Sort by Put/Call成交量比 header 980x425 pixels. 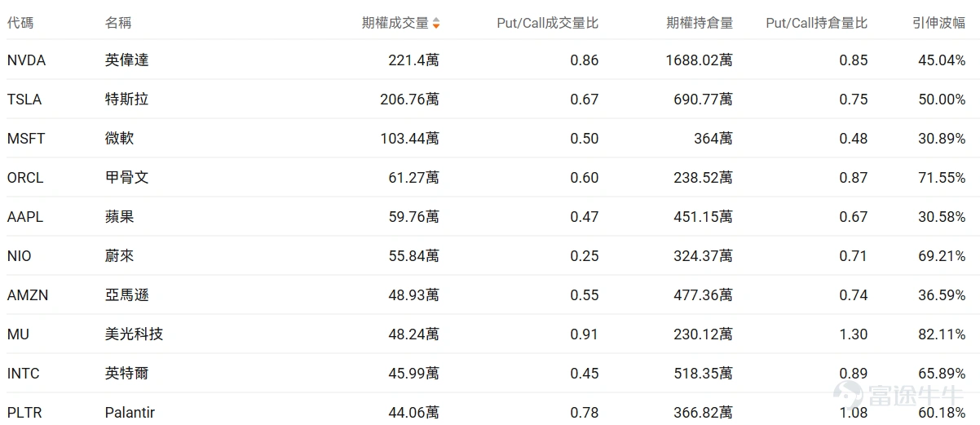548,23
